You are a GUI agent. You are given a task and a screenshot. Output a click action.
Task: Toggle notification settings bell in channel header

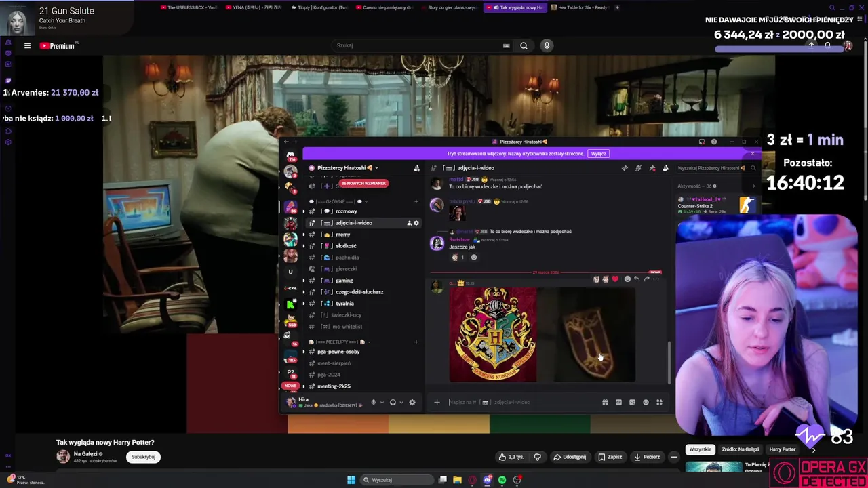[638, 168]
